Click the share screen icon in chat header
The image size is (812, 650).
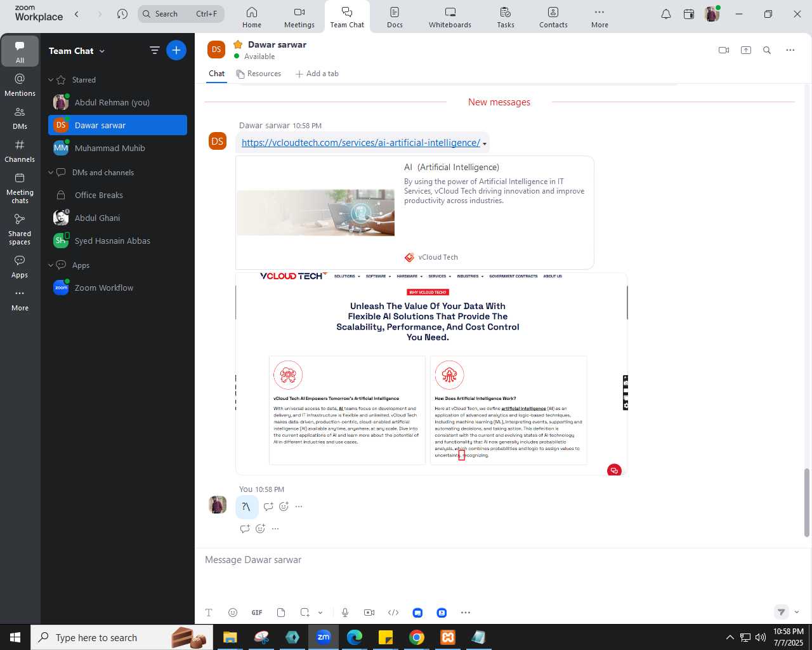[x=746, y=50]
